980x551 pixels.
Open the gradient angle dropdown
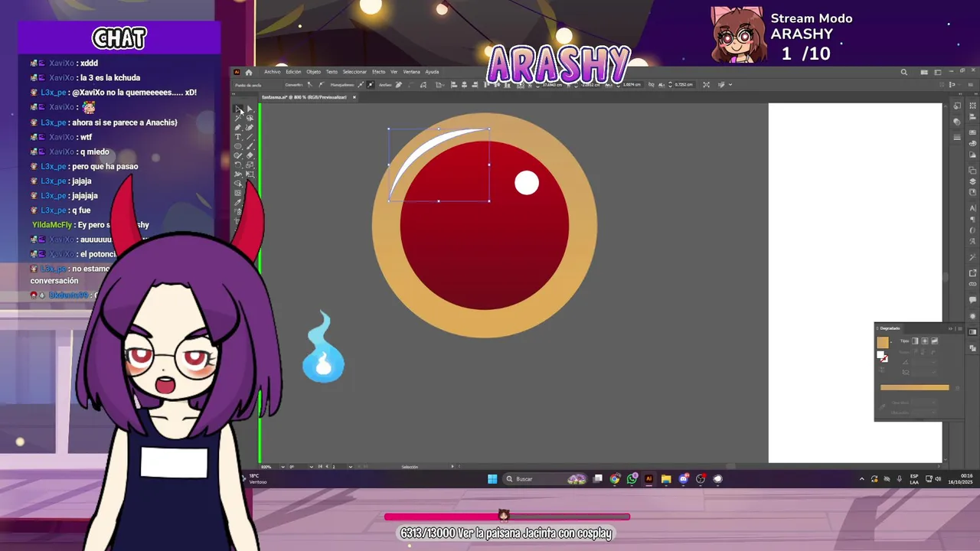click(x=933, y=362)
